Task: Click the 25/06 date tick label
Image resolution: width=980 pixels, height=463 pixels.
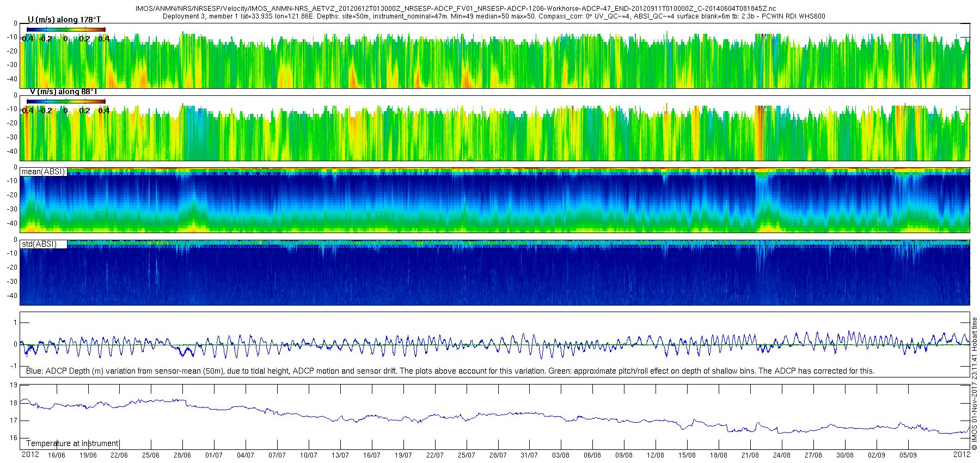Action: pos(151,455)
